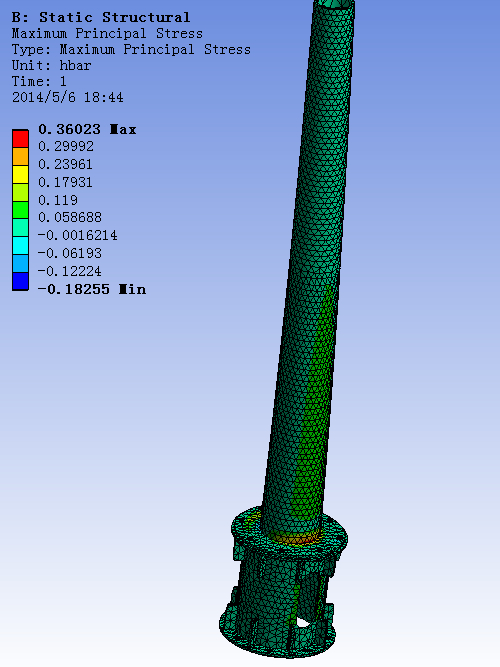Click the -0.0016214 legend value
Screen dimensions: 500x667
[x=77, y=235]
